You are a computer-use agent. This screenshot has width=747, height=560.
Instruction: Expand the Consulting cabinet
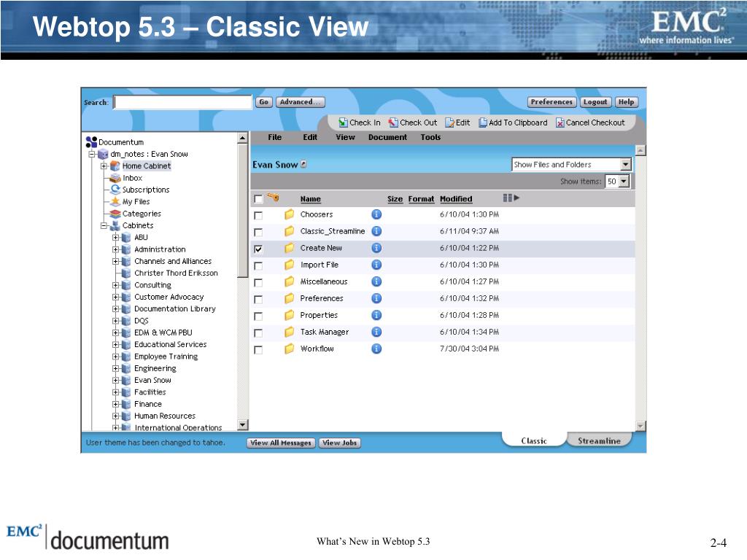point(116,285)
